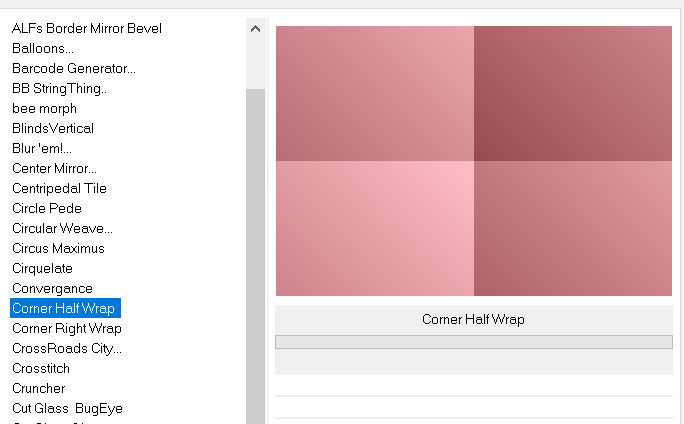Choose Circular Weave... filter
Image resolution: width=684 pixels, height=424 pixels.
point(62,228)
